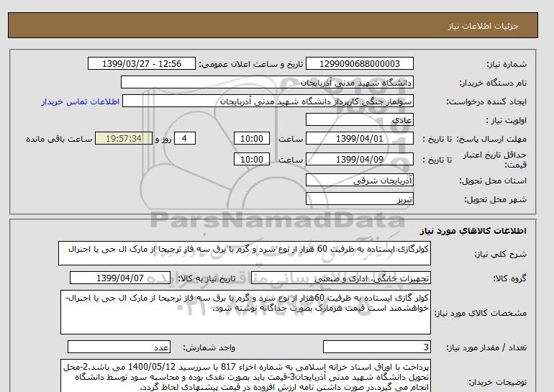Click the remaining time countdown 19:57:34
This screenshot has width=554, height=392.
[124, 138]
